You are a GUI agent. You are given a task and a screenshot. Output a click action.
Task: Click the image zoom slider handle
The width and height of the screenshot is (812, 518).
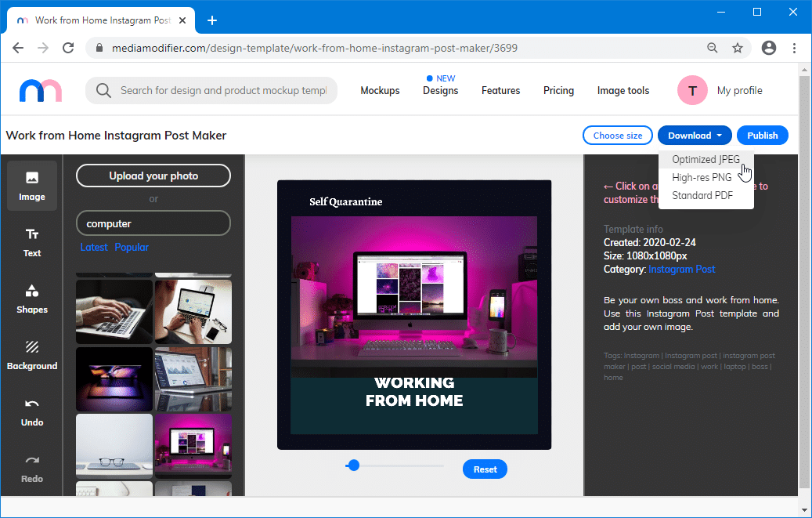tap(353, 465)
